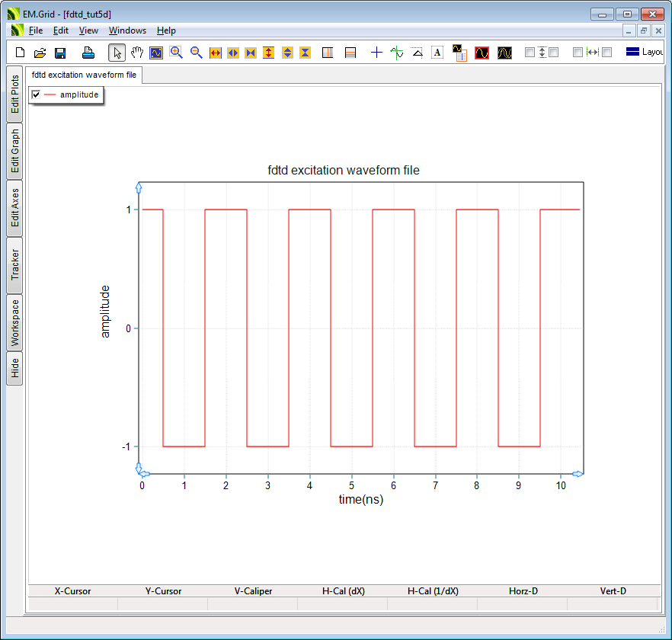Click the zoom in magnifier icon
The width and height of the screenshot is (672, 640).
[x=176, y=53]
